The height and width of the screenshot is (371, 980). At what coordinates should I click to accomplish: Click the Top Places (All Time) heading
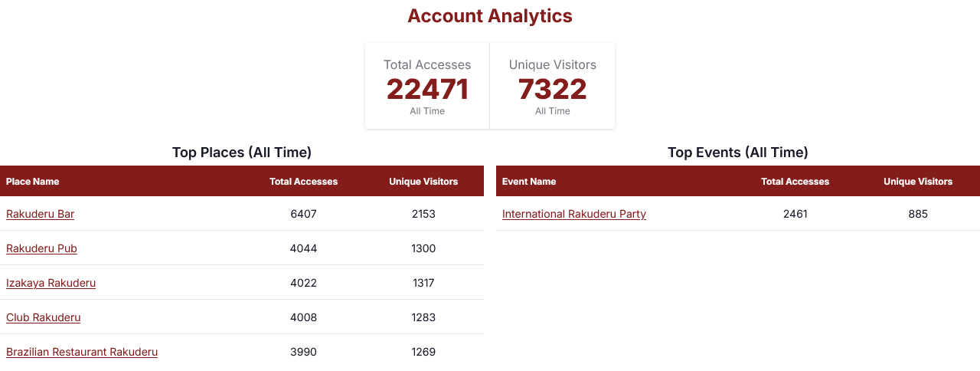point(242,153)
